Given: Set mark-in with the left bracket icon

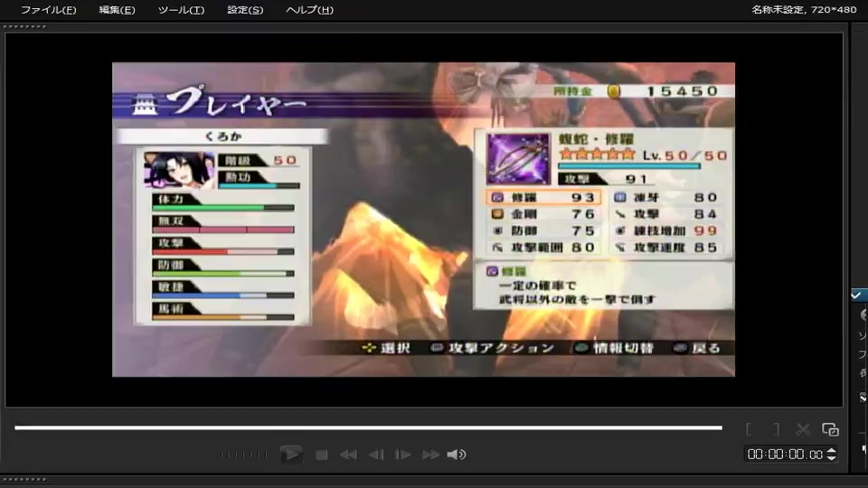Looking at the screenshot, I should click(x=749, y=429).
